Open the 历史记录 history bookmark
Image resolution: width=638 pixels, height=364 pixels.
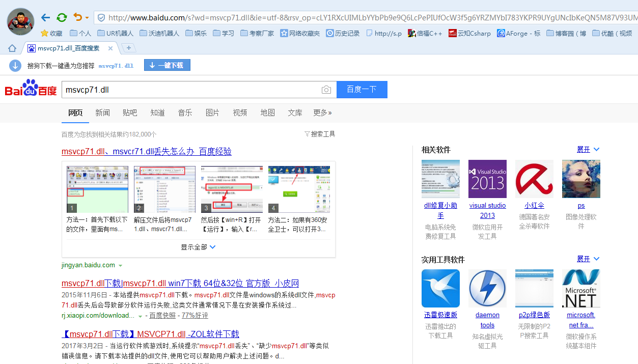(343, 33)
